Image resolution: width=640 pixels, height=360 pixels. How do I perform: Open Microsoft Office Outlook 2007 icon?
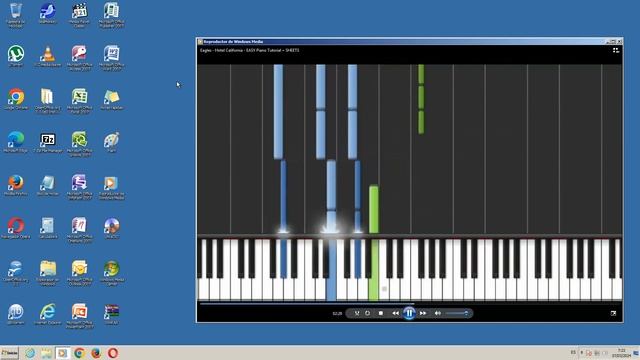click(x=80, y=273)
